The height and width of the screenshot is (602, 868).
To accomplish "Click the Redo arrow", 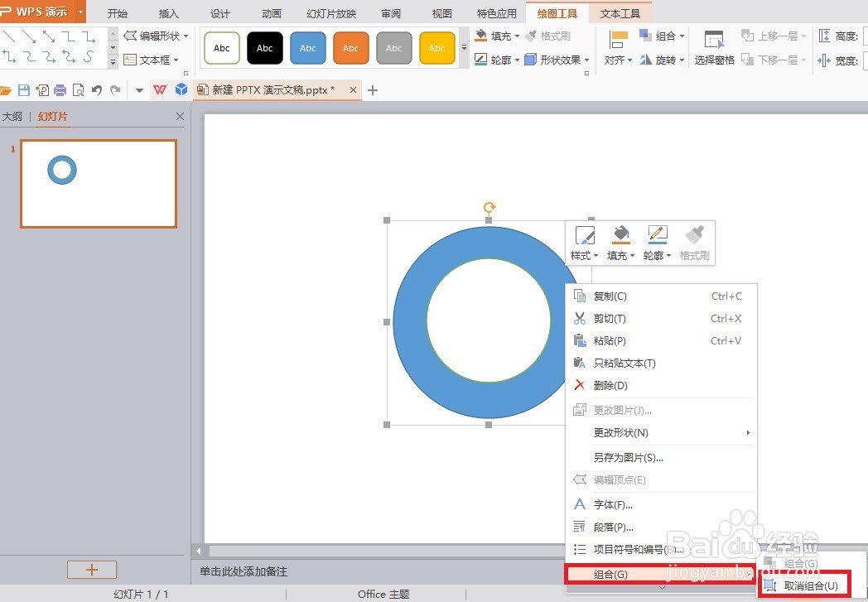I will tap(115, 90).
